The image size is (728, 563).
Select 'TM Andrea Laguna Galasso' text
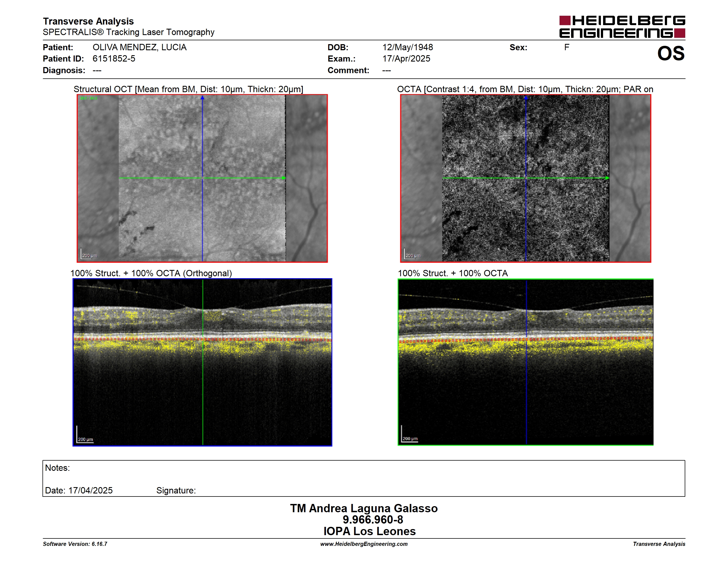coord(364,508)
